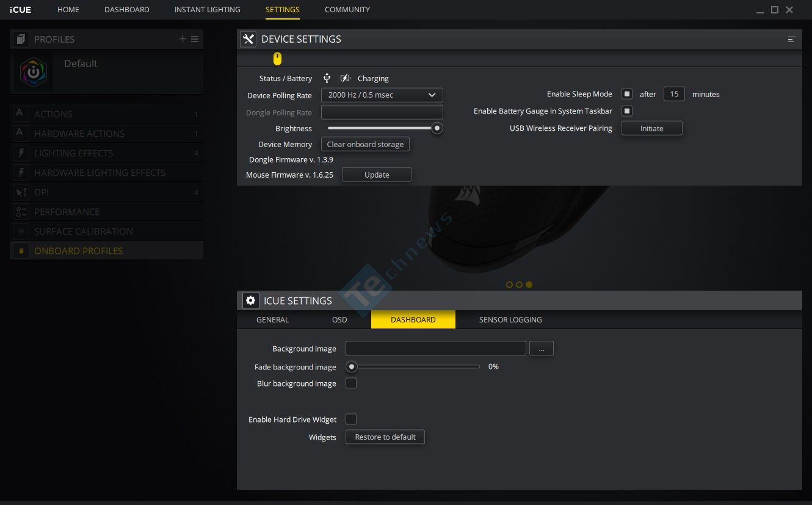The height and width of the screenshot is (505, 812).
Task: Click the Hardware Actions section icon
Action: (x=20, y=133)
